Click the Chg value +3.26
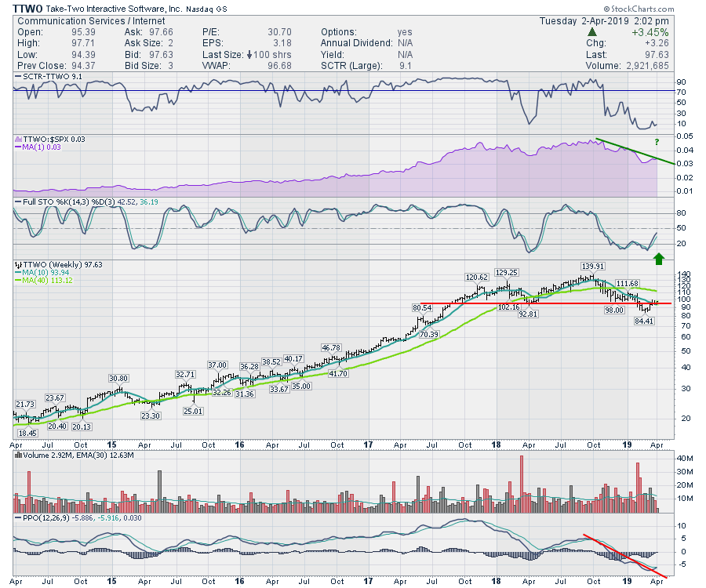 pyautogui.click(x=657, y=43)
